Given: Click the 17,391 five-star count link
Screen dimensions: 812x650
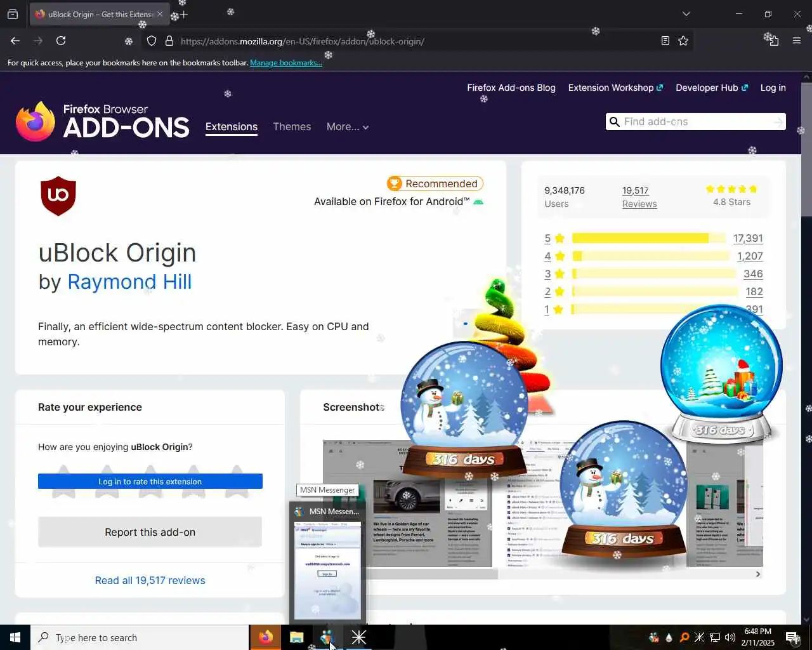Looking at the screenshot, I should tap(748, 238).
